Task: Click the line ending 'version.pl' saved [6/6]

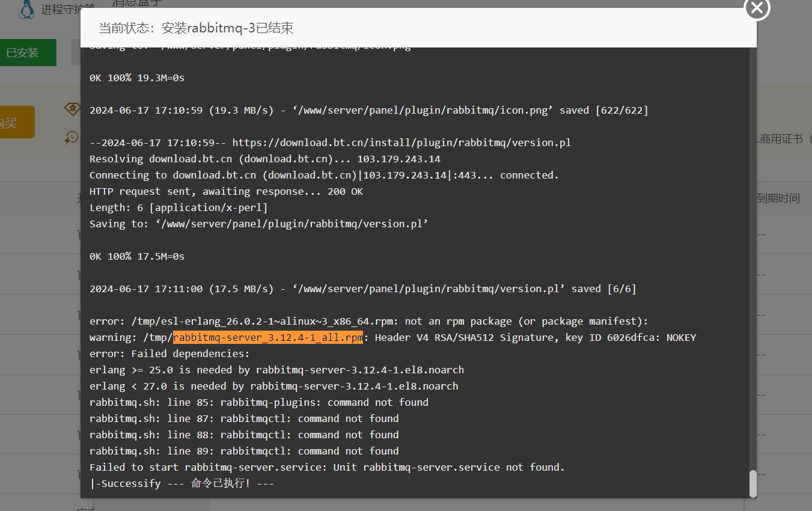Action: (x=362, y=289)
